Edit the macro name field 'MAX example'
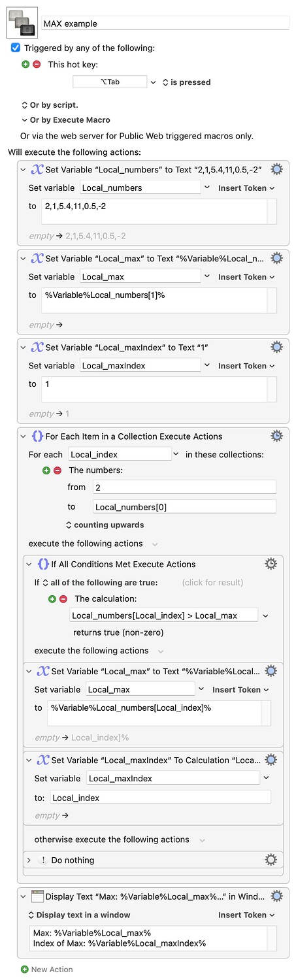 tap(165, 24)
